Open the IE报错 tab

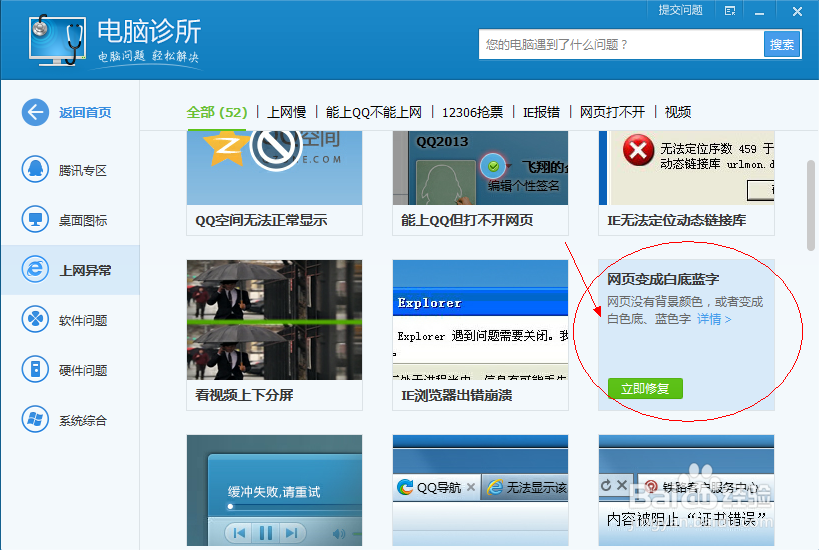542,112
